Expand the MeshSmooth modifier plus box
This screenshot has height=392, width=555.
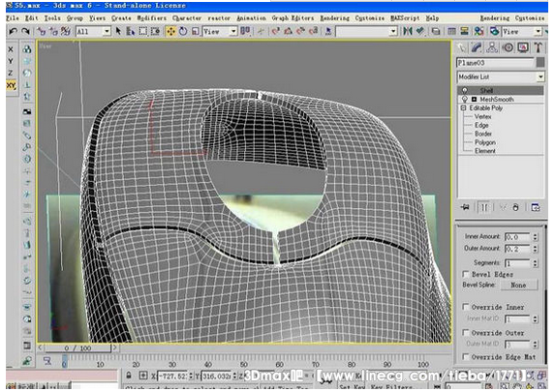click(474, 100)
